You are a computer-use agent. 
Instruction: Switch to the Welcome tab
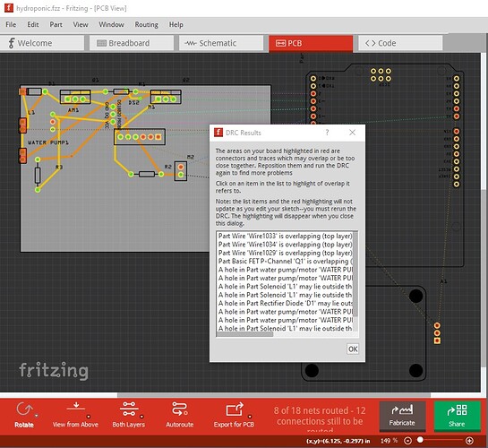(x=42, y=43)
